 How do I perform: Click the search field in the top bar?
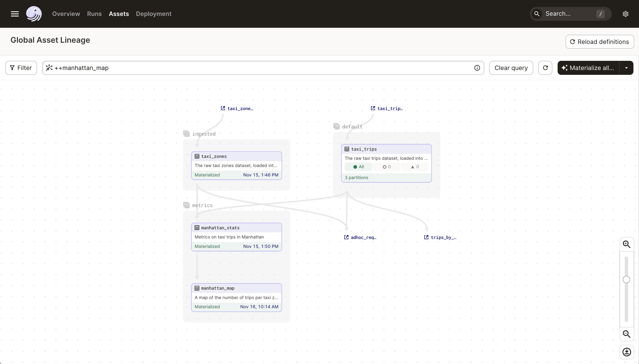tap(570, 14)
